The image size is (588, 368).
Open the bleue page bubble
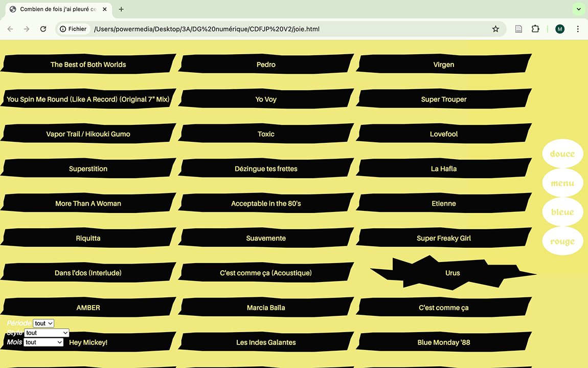coord(562,212)
